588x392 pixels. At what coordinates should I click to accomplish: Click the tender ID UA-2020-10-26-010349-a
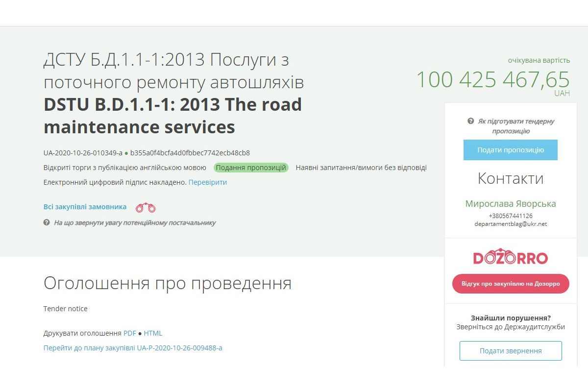pyautogui.click(x=83, y=153)
